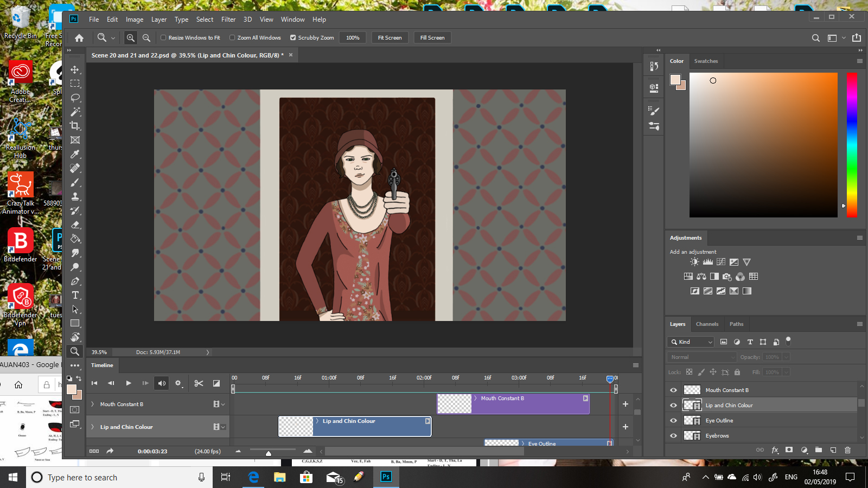Toggle the Resize Windows to Fit checkbox
This screenshot has height=488, width=868.
pos(163,37)
